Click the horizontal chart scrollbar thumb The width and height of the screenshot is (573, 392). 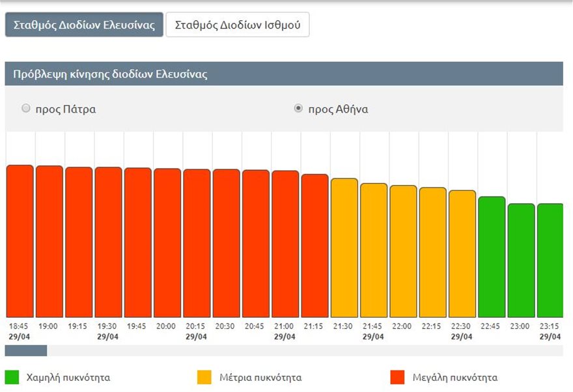[x=26, y=350]
